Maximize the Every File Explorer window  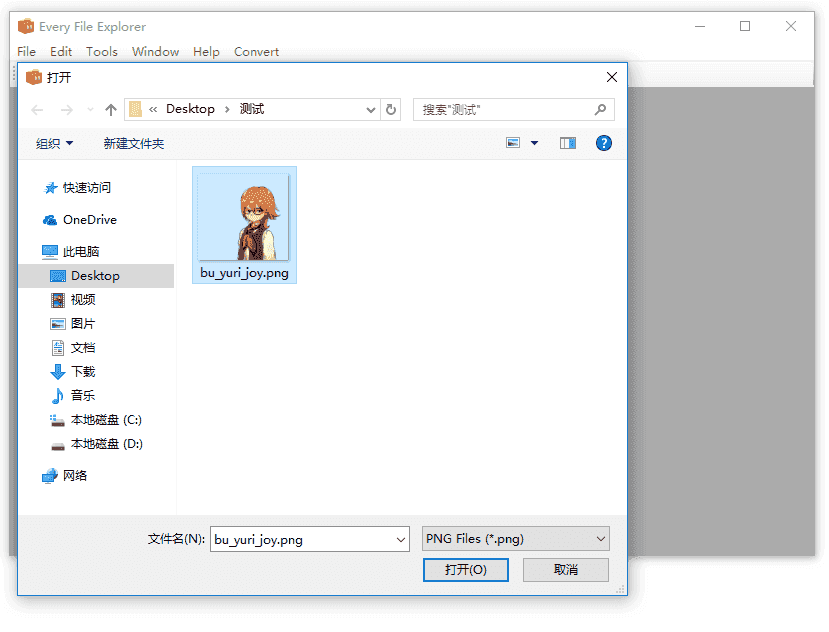coord(745,26)
